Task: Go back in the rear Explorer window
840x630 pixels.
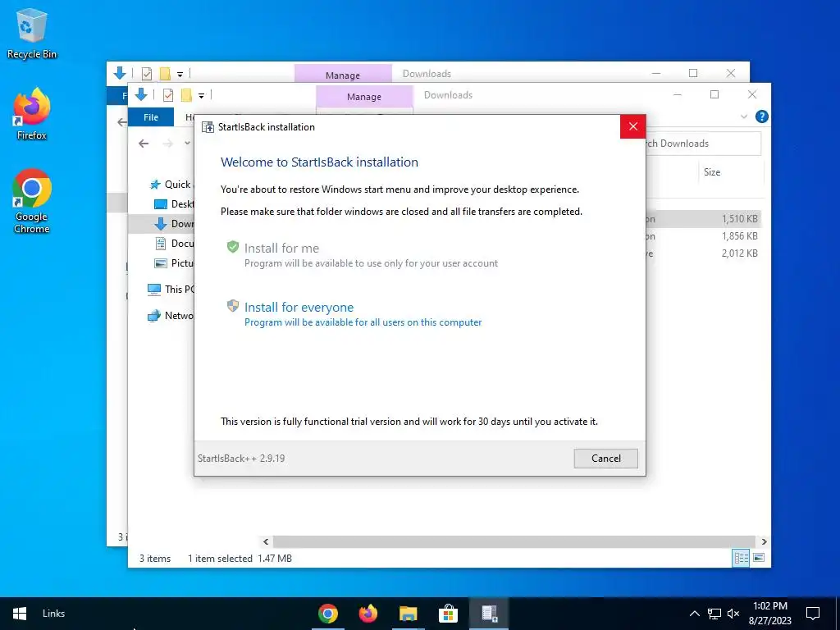Action: tap(121, 122)
